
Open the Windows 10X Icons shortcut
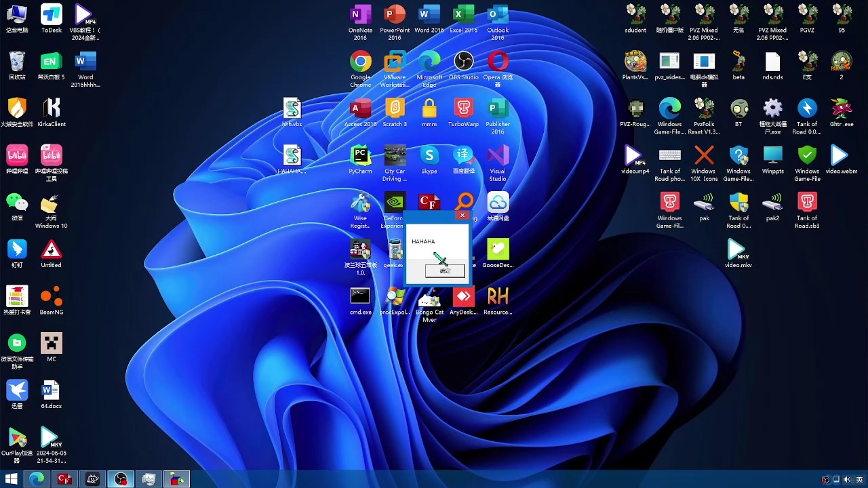click(x=704, y=162)
